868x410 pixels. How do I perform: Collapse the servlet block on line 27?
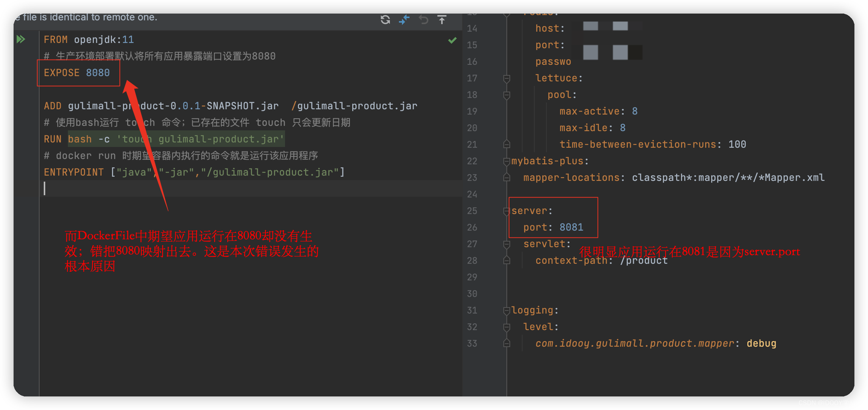[506, 244]
